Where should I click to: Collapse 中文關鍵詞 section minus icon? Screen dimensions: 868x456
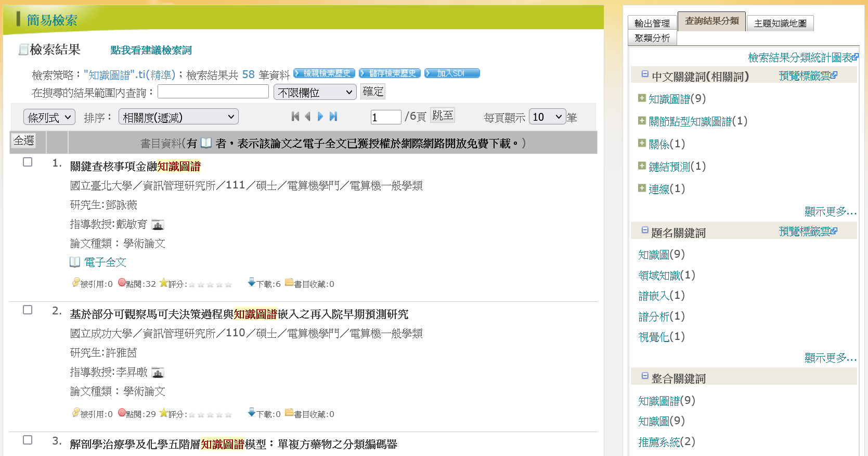tap(645, 74)
